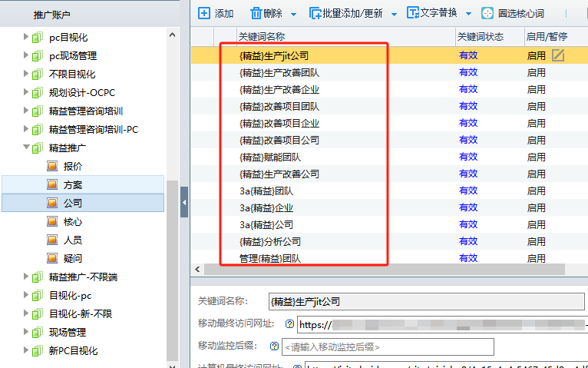This screenshot has width=588, height=368.
Task: Click the 移动最终访问网址 URL field
Action: click(442, 324)
